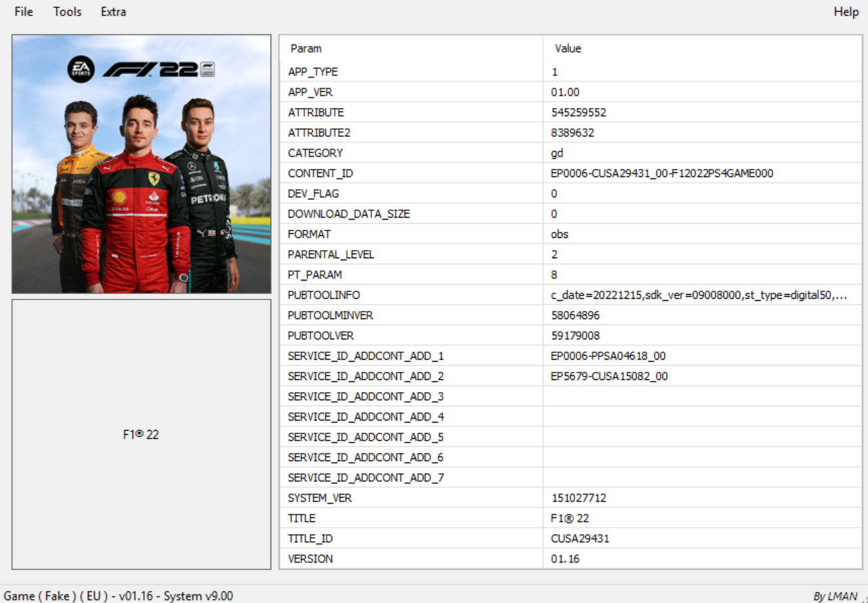Select the TITLE_ID parameter name
Screen dimensions: 868x603
coord(311,538)
